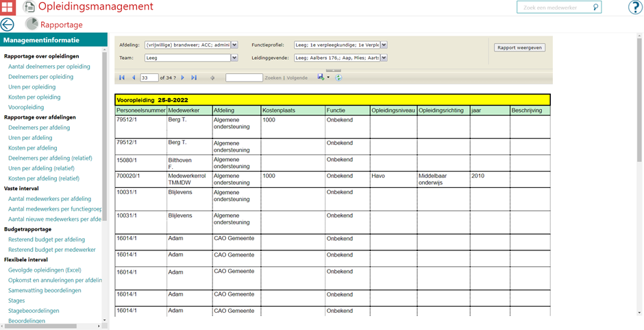Click Zoeken in report toolbar
Screen dimensions: 644x330
[x=273, y=78]
